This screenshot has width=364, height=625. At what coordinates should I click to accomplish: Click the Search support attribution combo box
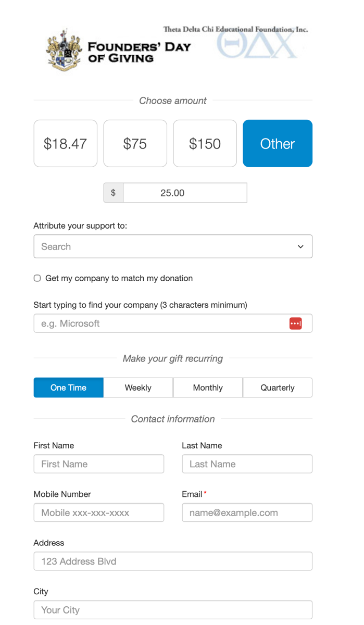173,246
